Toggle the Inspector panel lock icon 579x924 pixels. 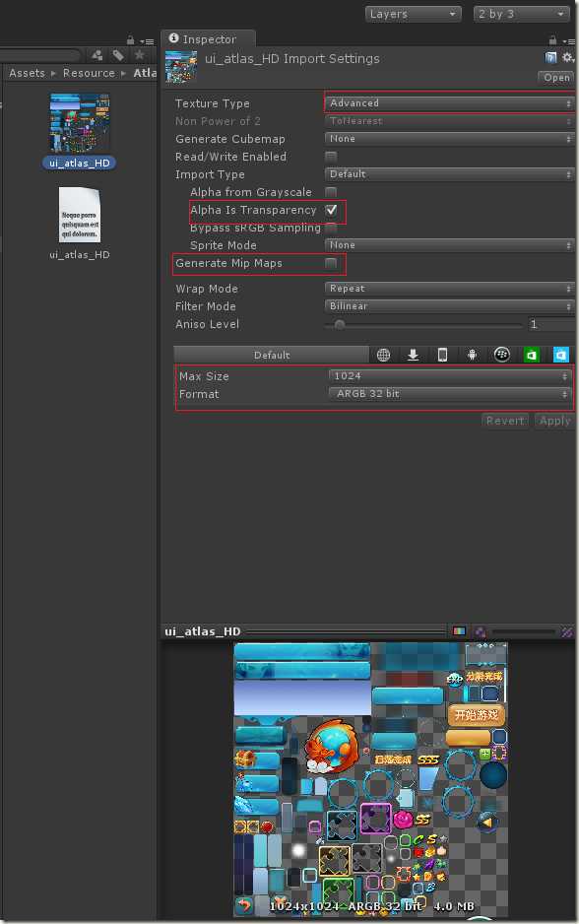tap(552, 40)
